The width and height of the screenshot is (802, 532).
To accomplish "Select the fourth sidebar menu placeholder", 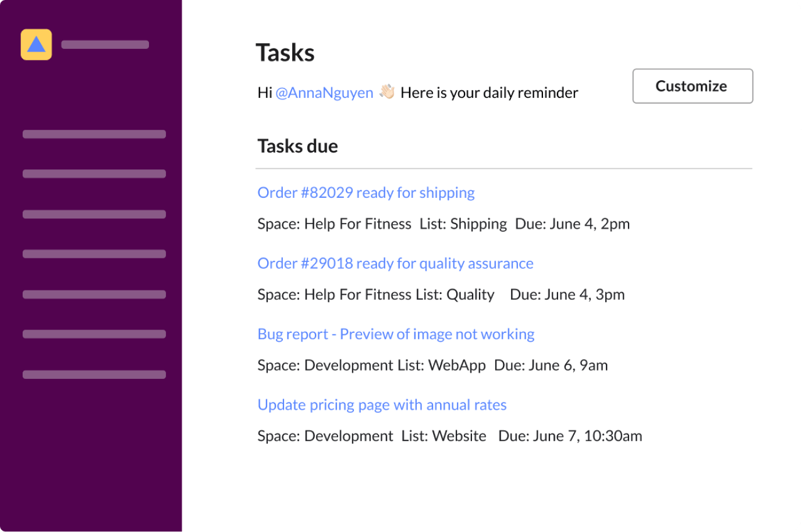I will [x=94, y=254].
